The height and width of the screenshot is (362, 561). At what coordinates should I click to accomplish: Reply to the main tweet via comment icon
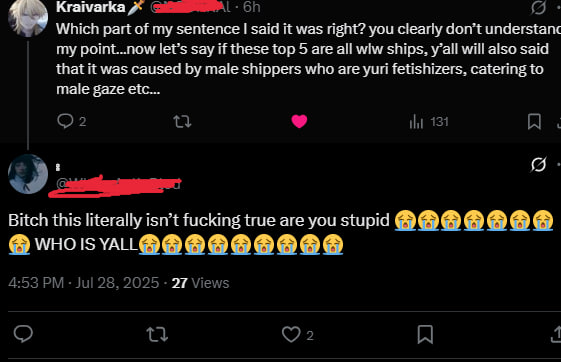coord(23,334)
